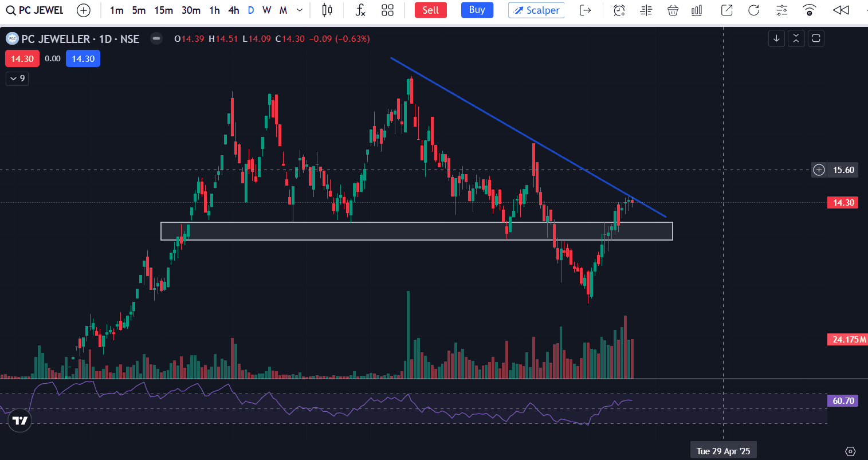Create an alert with the alarm clock icon
Viewport: 868px width, 460px height.
(x=619, y=10)
